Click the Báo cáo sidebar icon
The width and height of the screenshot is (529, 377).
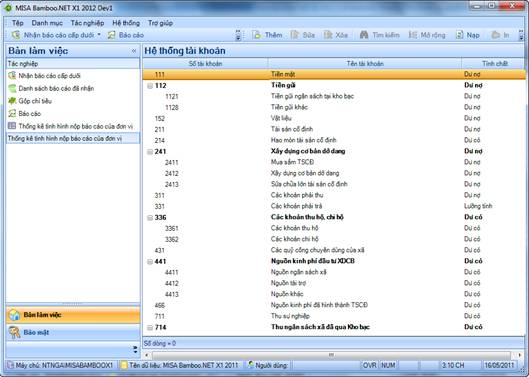point(12,114)
